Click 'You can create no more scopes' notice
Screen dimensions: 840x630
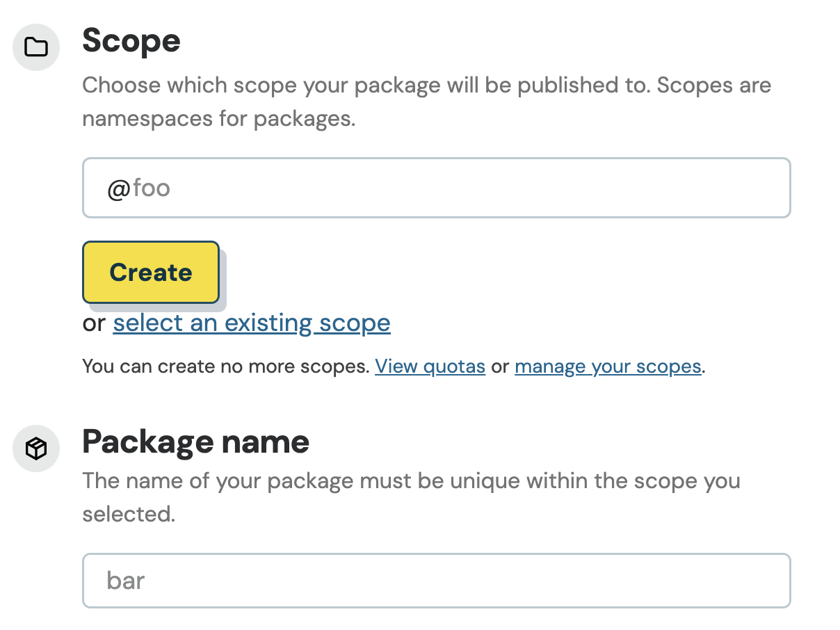(225, 366)
